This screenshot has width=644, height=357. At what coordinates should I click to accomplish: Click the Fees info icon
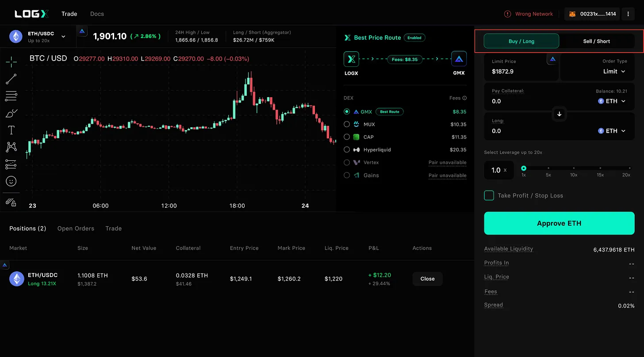coord(464,98)
